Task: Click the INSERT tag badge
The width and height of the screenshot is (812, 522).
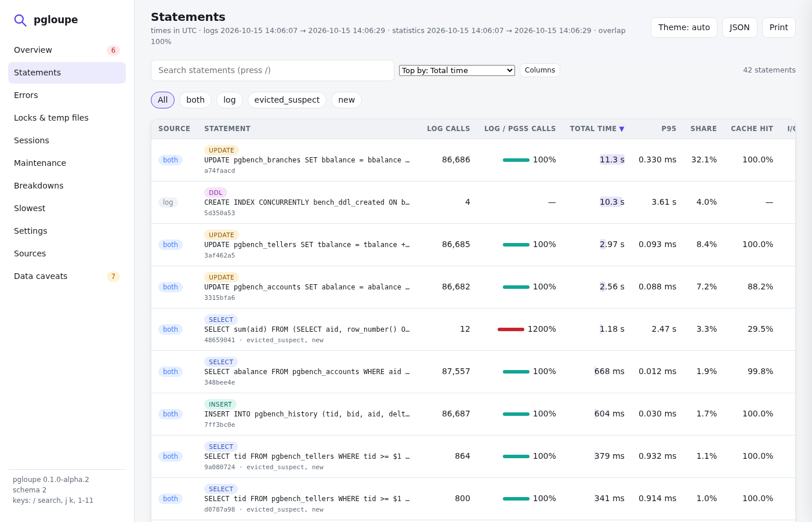Action: pos(220,404)
